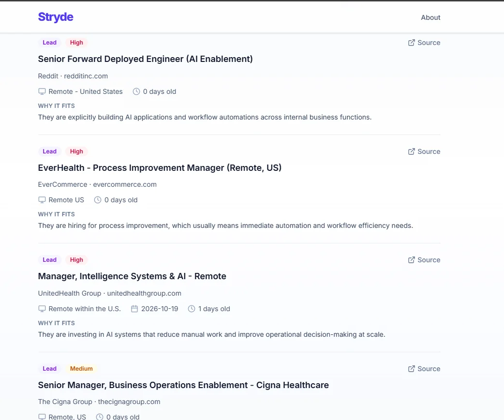Viewport: 504px width, 420px height.
Task: Click the Stryde logo
Action: (x=56, y=17)
